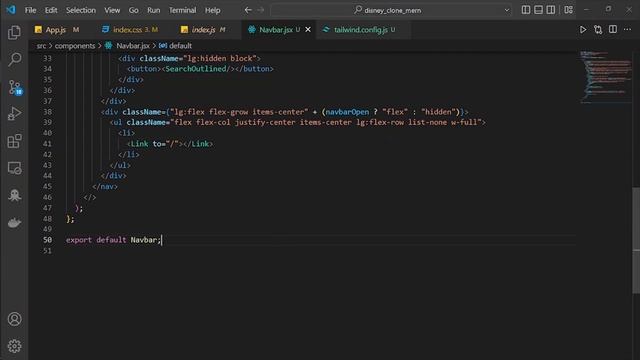Open the Docker whale view
640x360 pixels.
(x=14, y=222)
